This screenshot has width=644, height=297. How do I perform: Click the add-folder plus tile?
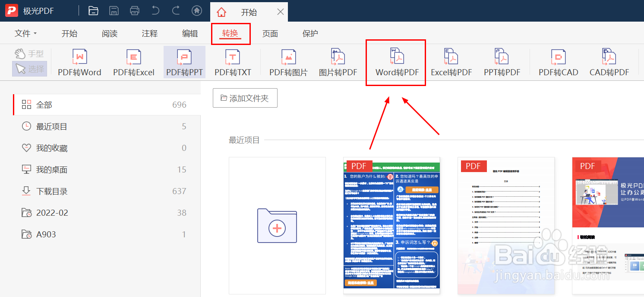277,226
